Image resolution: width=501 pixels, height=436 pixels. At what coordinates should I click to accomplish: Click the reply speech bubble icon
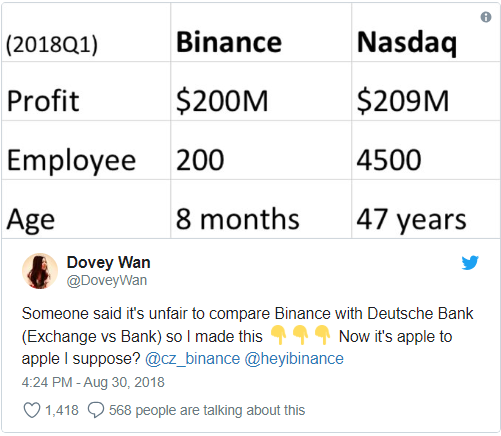click(x=96, y=410)
